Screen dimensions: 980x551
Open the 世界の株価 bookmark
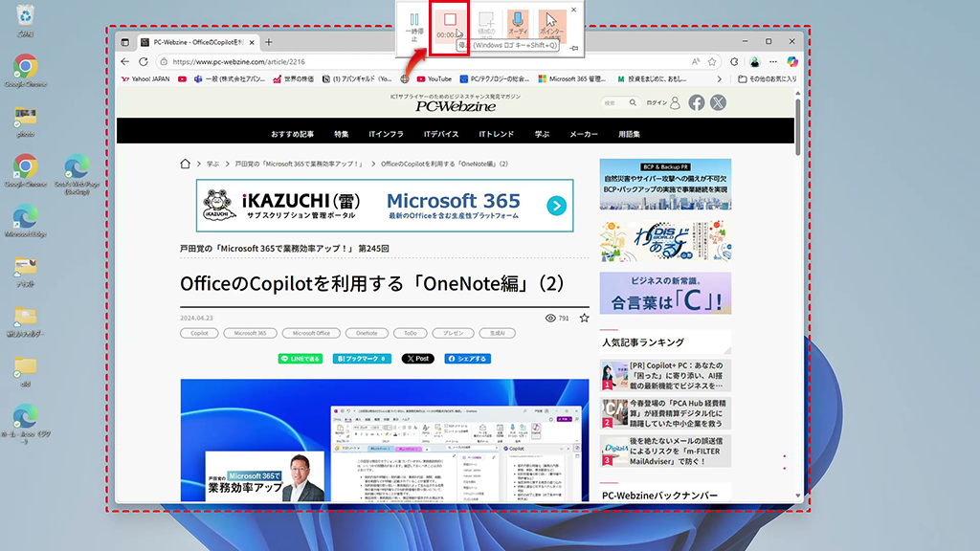294,79
